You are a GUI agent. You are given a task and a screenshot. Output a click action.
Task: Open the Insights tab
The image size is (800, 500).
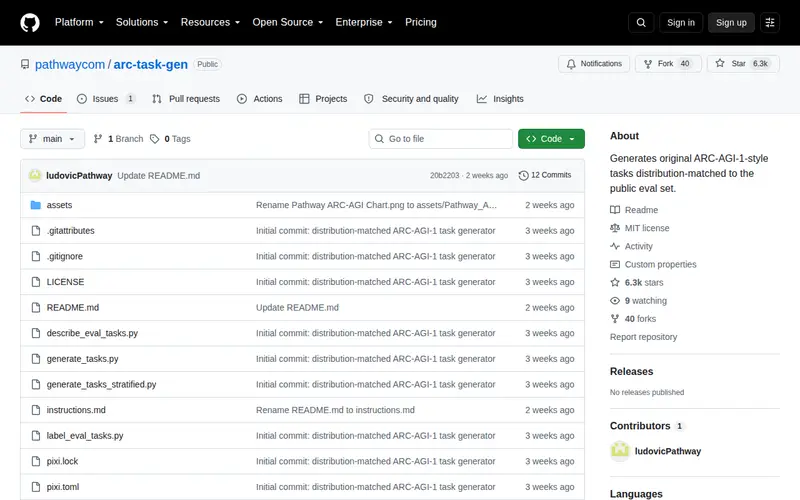[x=500, y=99]
